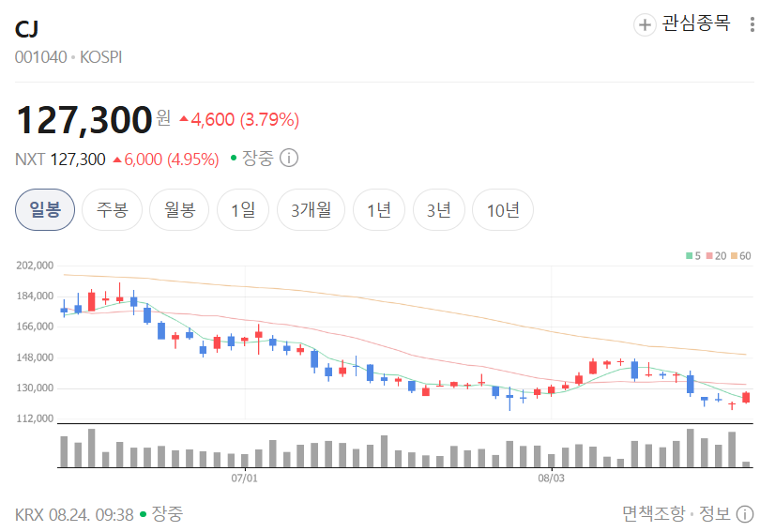Open the 정보 info link
Image resolution: width=775 pixels, height=532 pixels.
714,514
